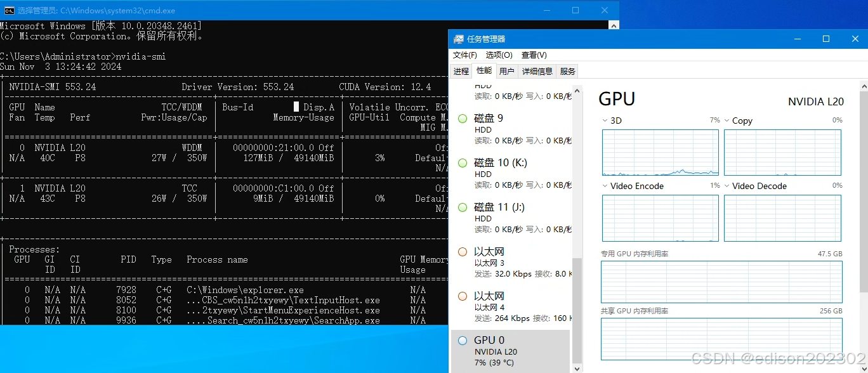Click PID 7928 in the process list
Image resolution: width=868 pixels, height=373 pixels.
tap(126, 290)
